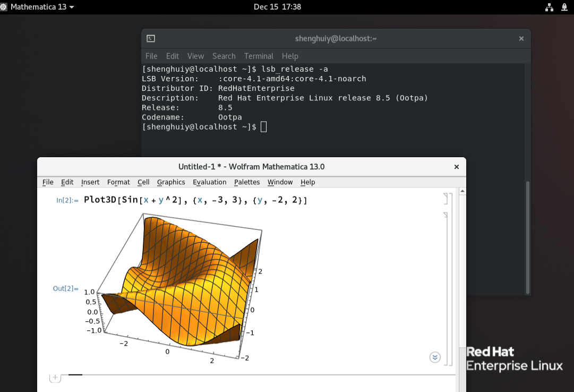The width and height of the screenshot is (574, 392).
Task: Click the "Untitled-1 * - Wolfram Mathematica 13.0" title bar
Action: (252, 167)
